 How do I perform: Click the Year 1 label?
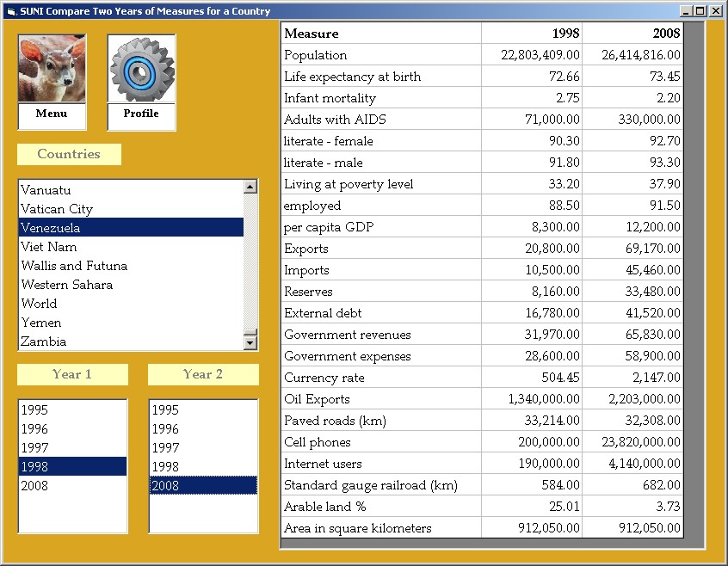(x=72, y=374)
